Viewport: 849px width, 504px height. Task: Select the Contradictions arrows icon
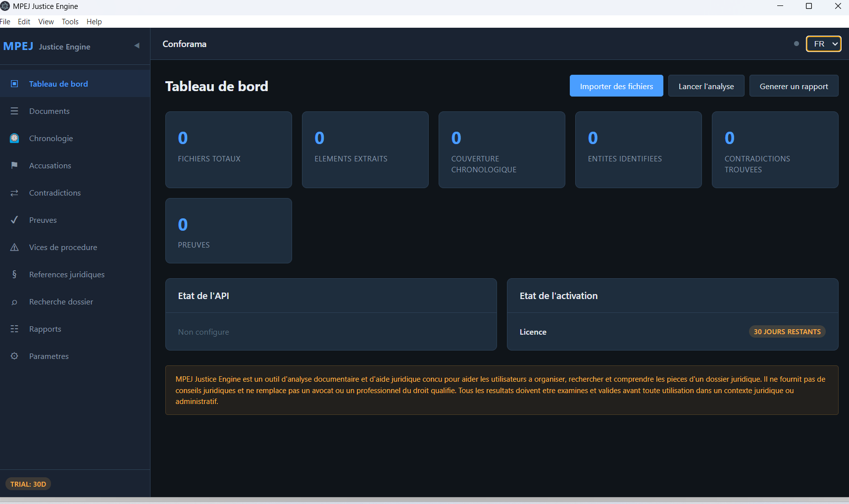(x=14, y=193)
